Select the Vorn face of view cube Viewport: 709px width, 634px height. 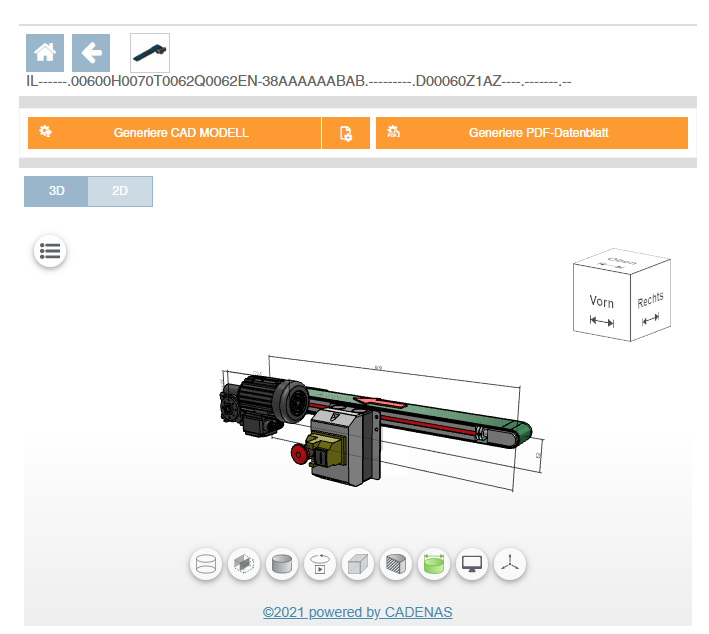pyautogui.click(x=602, y=302)
